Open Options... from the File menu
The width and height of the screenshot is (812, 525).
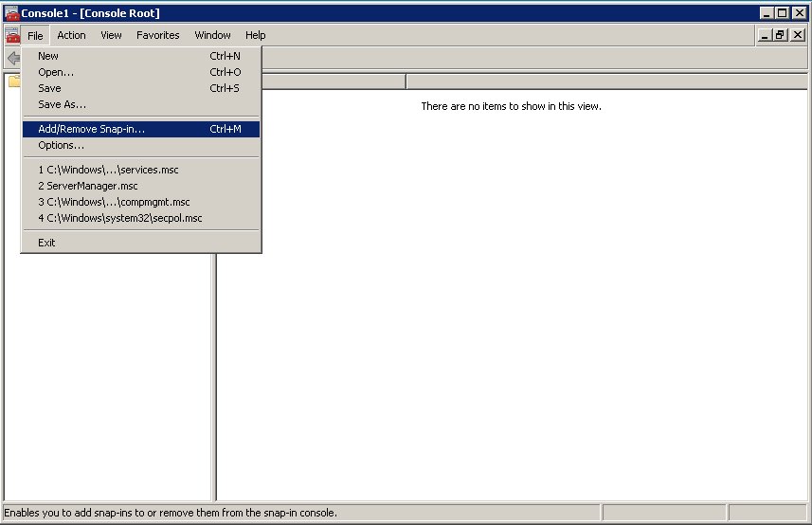click(61, 145)
